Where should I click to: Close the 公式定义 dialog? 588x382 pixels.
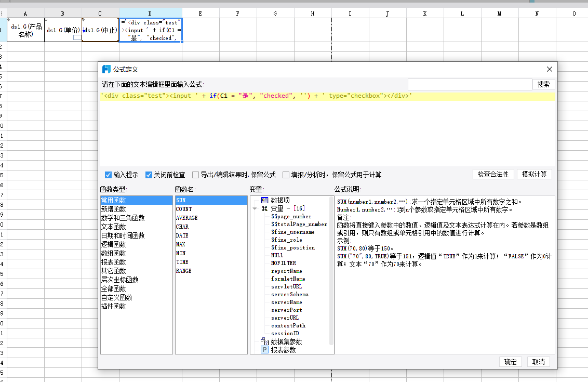550,70
